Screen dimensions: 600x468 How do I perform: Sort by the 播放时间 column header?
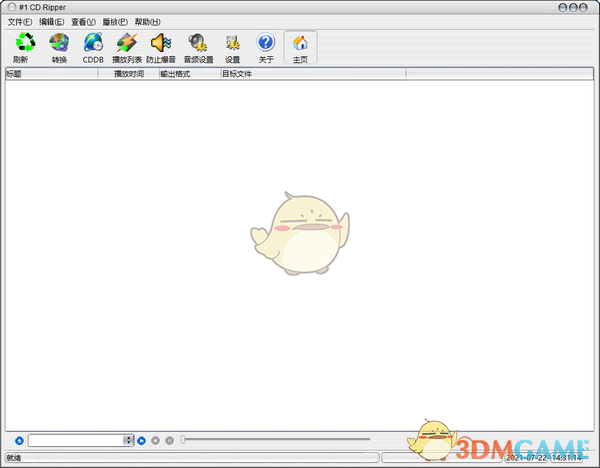[129, 74]
